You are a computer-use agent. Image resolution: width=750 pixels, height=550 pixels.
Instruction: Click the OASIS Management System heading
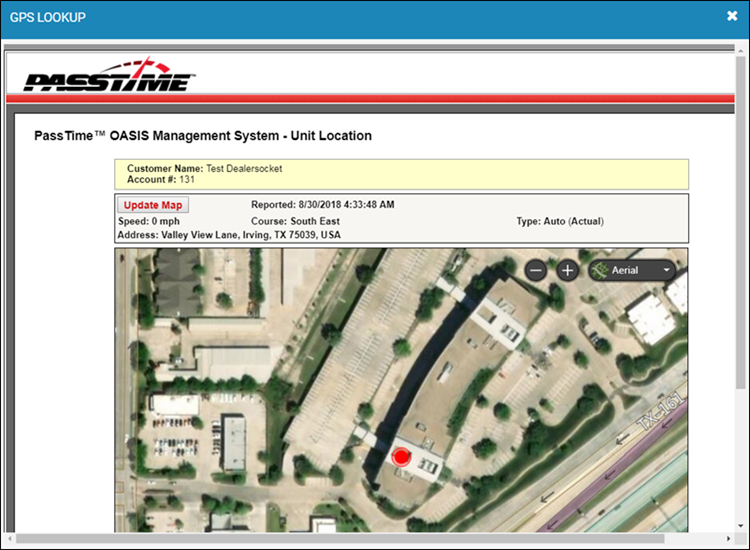click(x=203, y=136)
